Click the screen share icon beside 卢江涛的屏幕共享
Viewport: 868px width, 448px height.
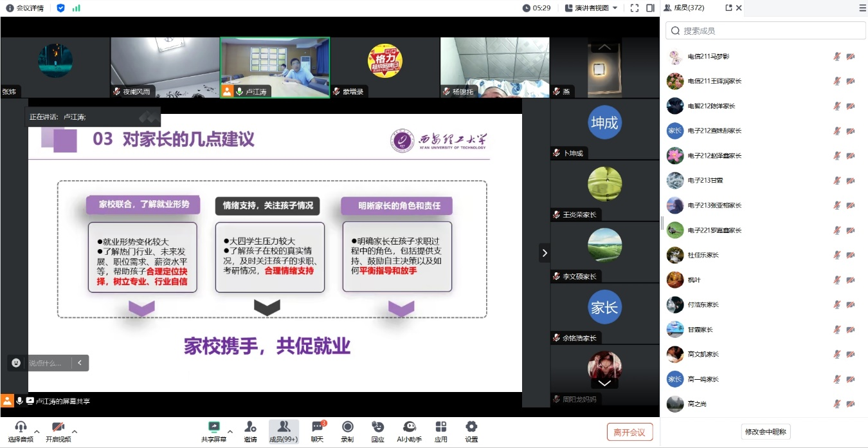[30, 401]
